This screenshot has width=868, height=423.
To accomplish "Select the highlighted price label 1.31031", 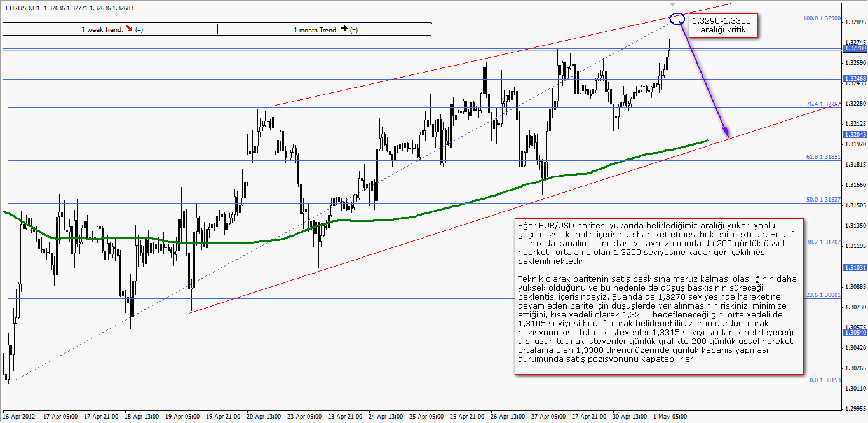I will tap(853, 268).
